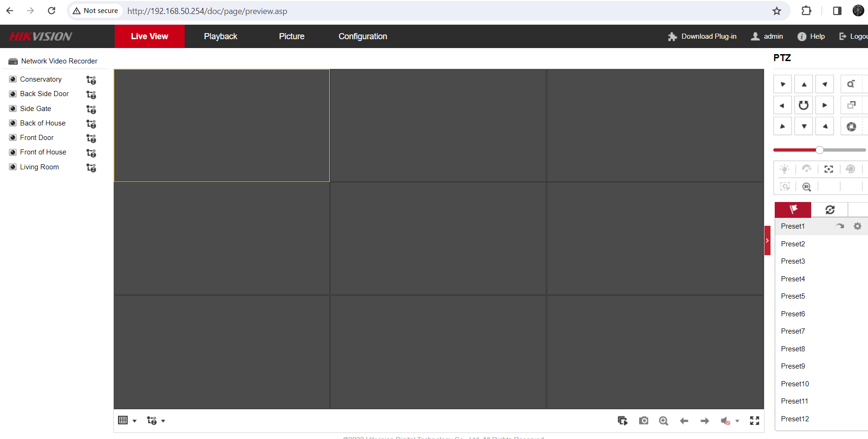Toggle live view for Conservatory camera
This screenshot has width=868, height=439.
tap(13, 79)
